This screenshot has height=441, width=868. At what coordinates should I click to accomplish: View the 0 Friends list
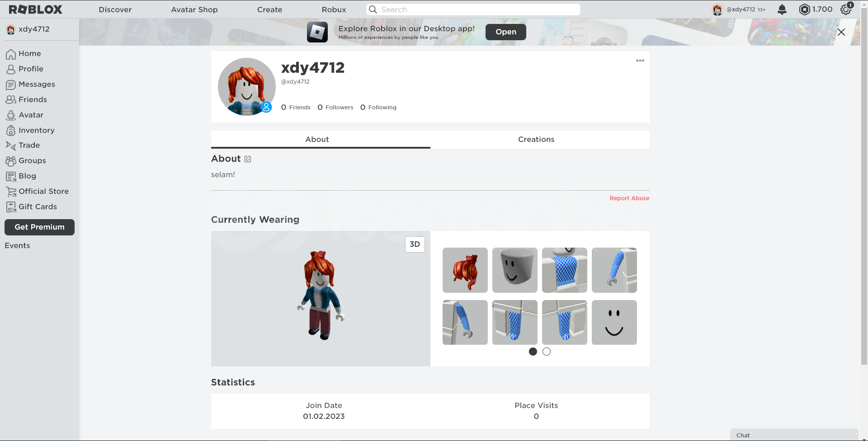(296, 108)
